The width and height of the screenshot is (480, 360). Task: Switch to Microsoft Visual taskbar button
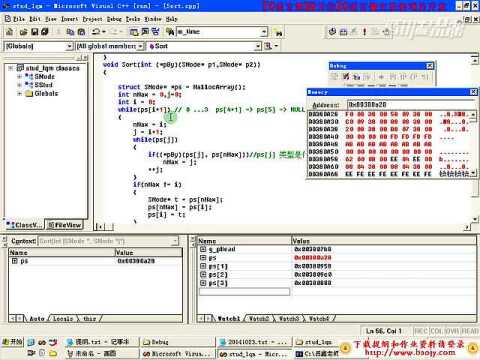pos(178,354)
